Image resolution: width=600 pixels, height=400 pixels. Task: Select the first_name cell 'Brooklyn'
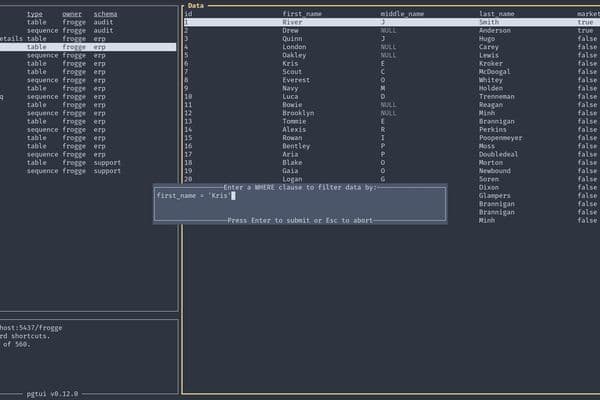click(x=298, y=113)
